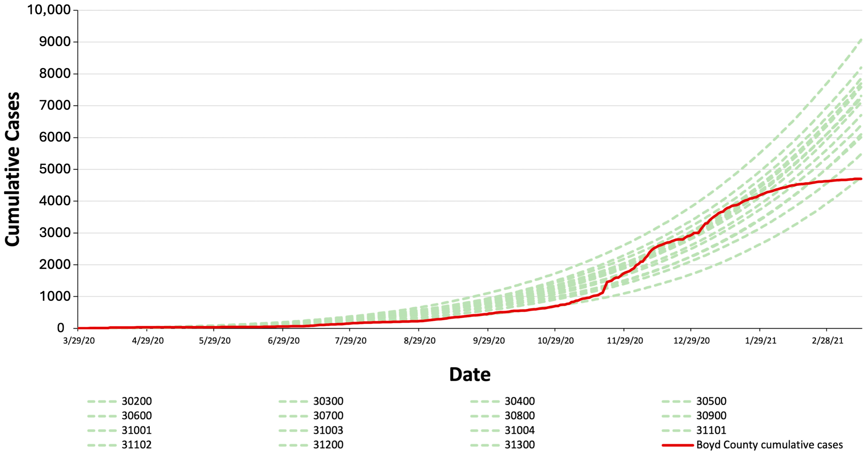The width and height of the screenshot is (868, 455).
Task: Select the 30400 legend label
Action: click(520, 401)
